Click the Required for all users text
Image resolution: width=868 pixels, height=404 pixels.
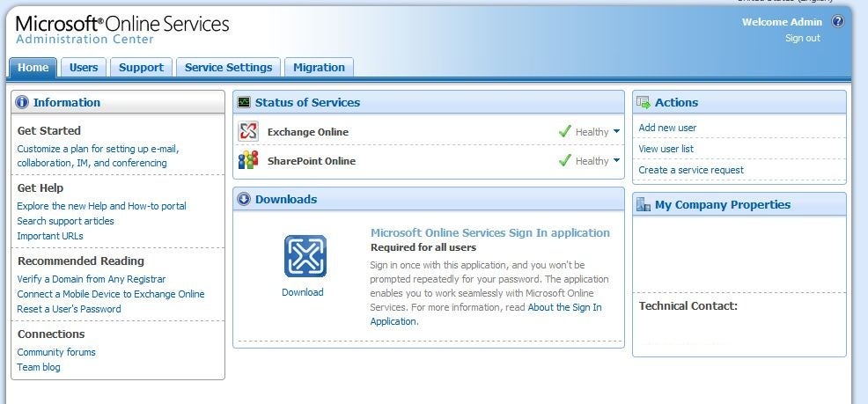coord(423,247)
